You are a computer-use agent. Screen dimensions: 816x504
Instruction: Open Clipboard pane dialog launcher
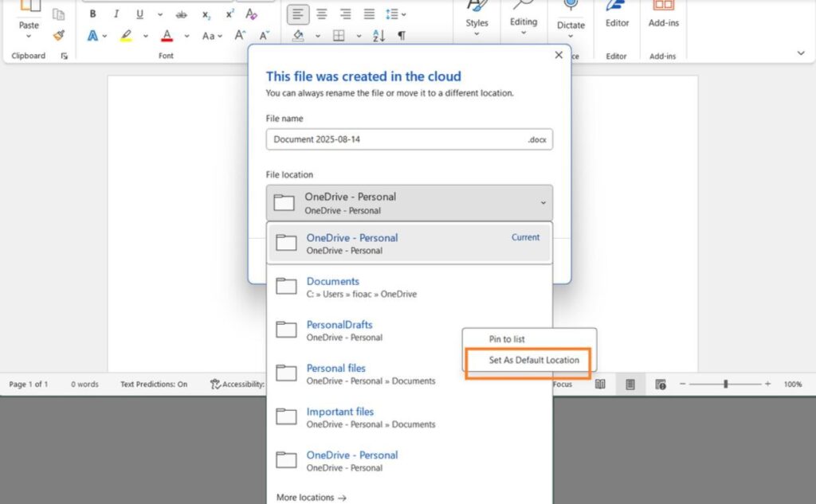pyautogui.click(x=64, y=57)
